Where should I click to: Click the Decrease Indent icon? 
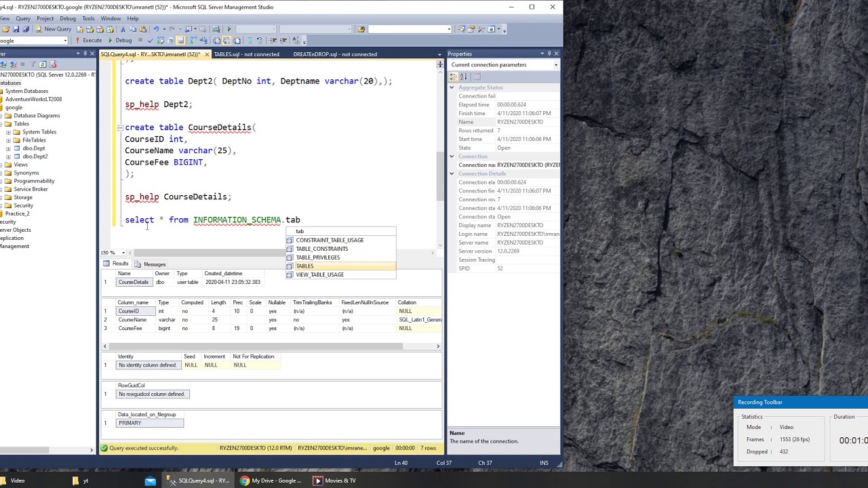coord(272,41)
